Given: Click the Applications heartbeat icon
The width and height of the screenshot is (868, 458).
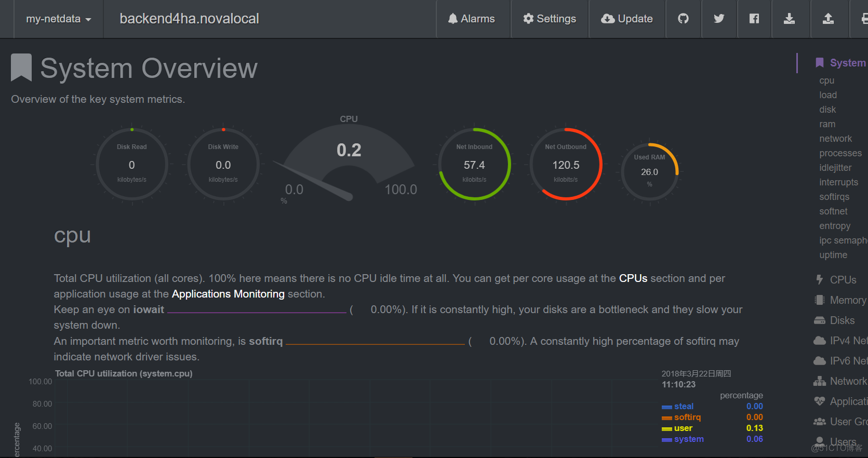Looking at the screenshot, I should point(819,401).
